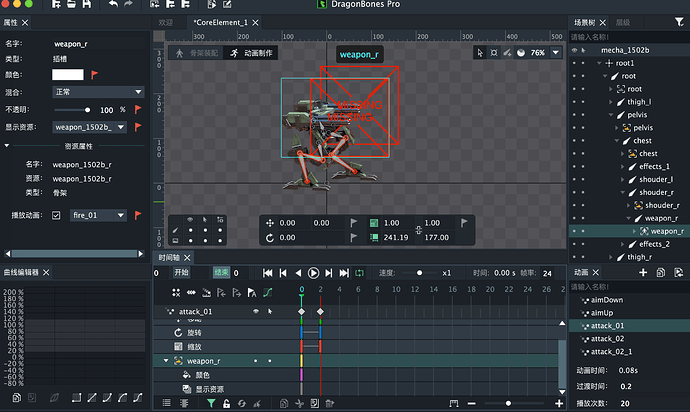Switch to the welcome tab
The height and width of the screenshot is (412, 690).
pyautogui.click(x=165, y=22)
